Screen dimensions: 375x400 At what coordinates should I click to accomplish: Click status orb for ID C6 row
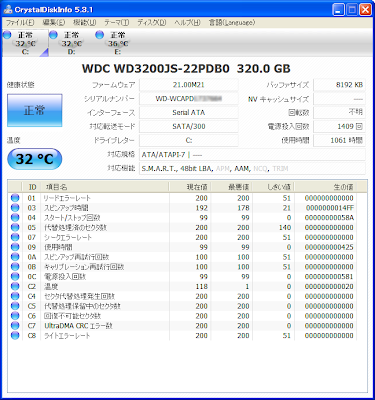[15, 316]
